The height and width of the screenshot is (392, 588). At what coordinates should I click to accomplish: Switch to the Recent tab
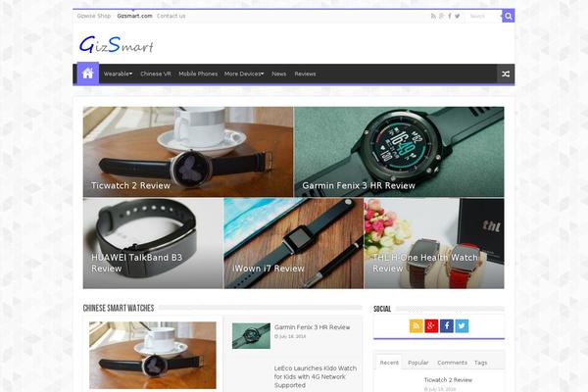click(389, 363)
